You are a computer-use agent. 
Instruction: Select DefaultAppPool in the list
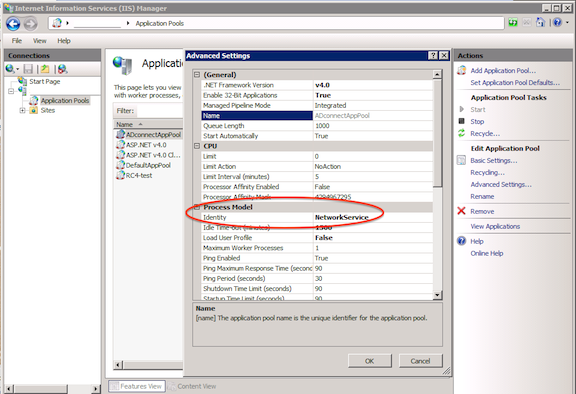tap(148, 165)
